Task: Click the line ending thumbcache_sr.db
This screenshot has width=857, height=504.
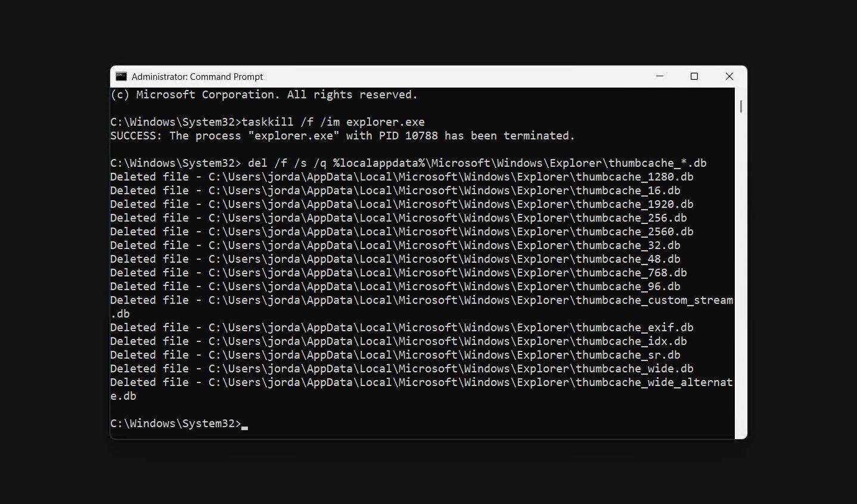Action: (395, 355)
